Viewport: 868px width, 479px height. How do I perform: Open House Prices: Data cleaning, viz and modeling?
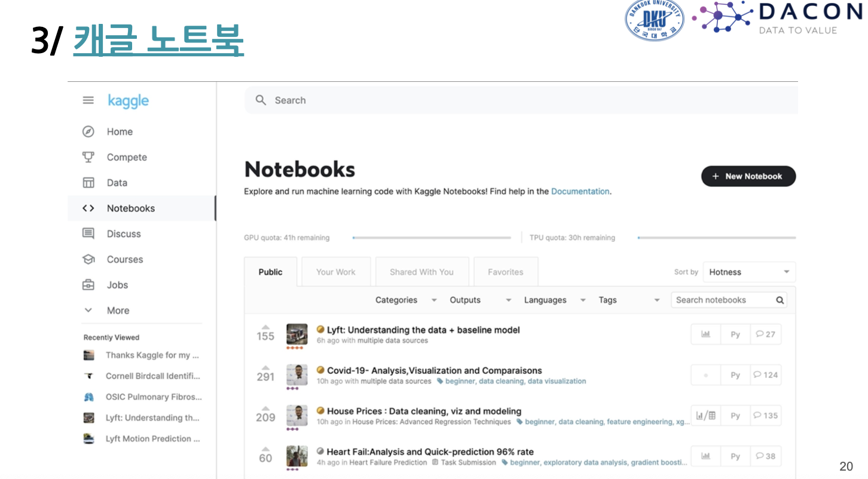[x=424, y=411]
